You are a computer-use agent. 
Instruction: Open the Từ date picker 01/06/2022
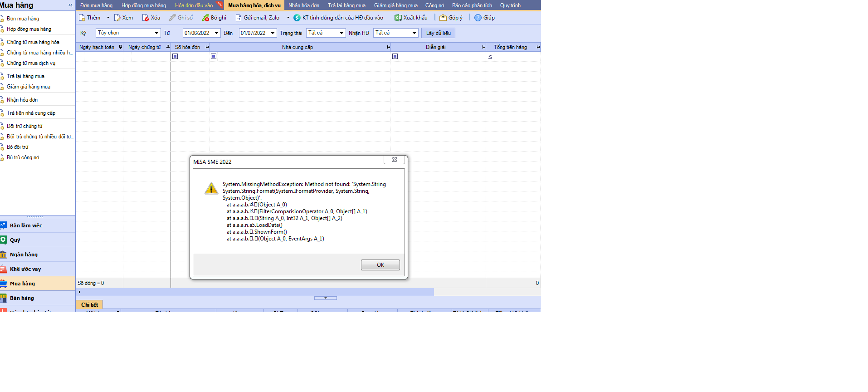[216, 33]
